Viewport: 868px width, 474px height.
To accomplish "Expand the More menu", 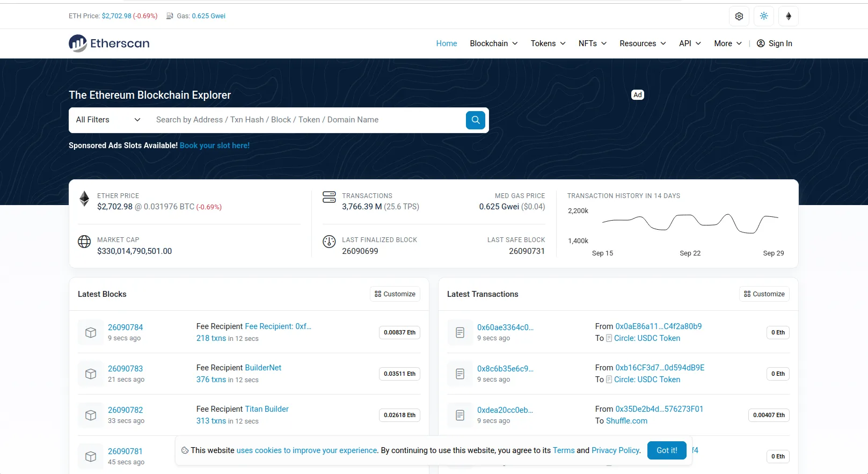I will [728, 43].
